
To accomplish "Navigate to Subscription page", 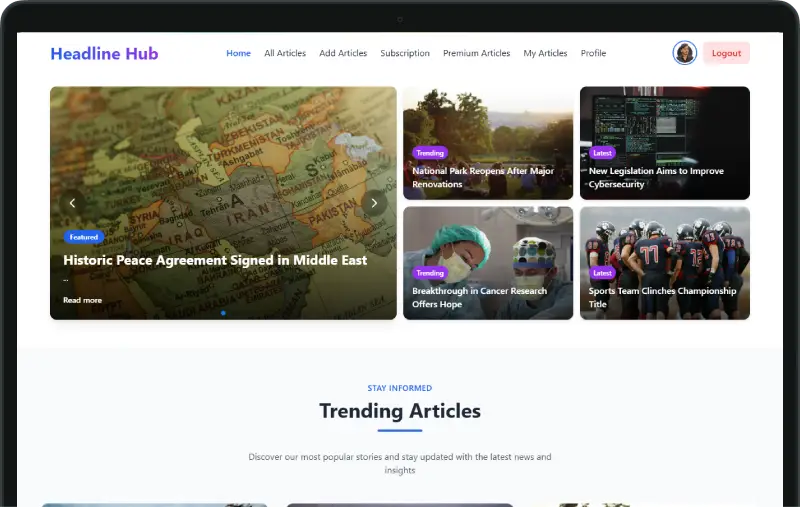I will click(x=405, y=53).
